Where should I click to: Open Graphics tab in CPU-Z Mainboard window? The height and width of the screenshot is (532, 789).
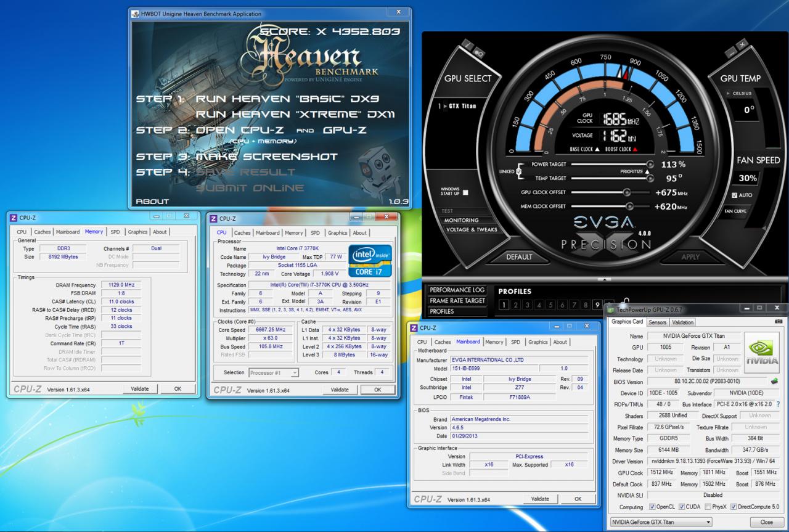tap(538, 342)
